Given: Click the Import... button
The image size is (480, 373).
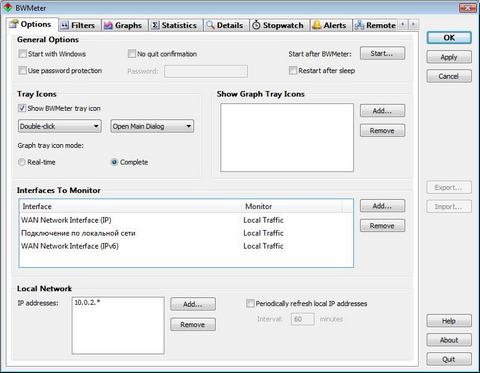Looking at the screenshot, I should [x=449, y=206].
